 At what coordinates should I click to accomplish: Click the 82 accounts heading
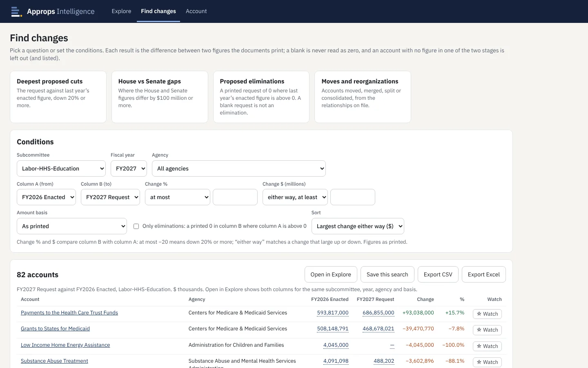pyautogui.click(x=38, y=275)
